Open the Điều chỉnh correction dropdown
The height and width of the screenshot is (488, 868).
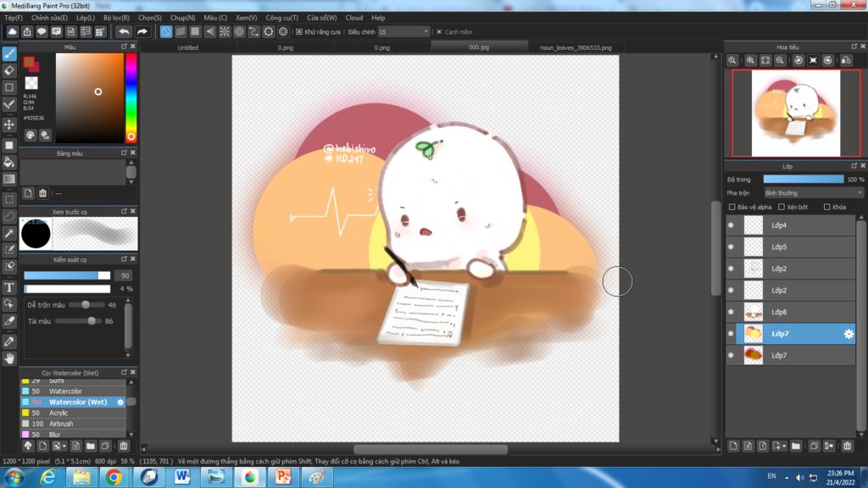[x=403, y=32]
